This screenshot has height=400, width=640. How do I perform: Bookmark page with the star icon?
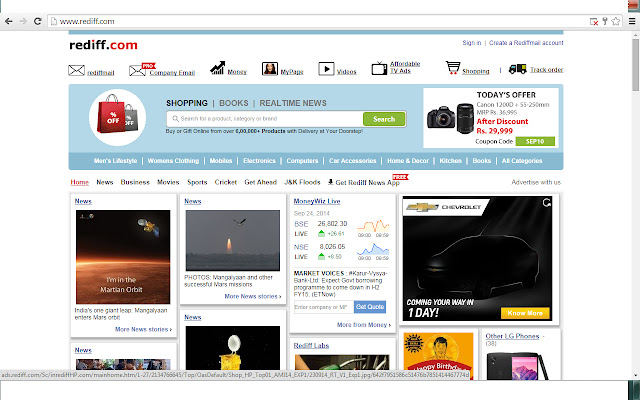616,21
